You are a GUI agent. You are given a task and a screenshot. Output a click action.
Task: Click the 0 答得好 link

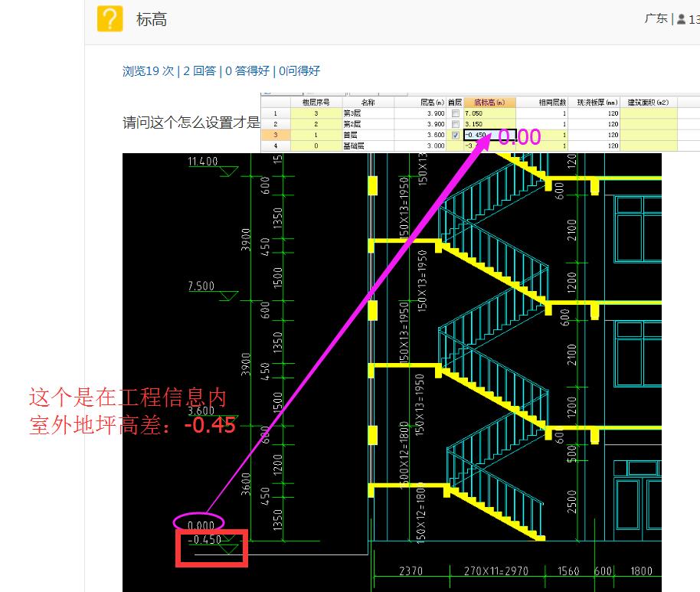tap(247, 71)
